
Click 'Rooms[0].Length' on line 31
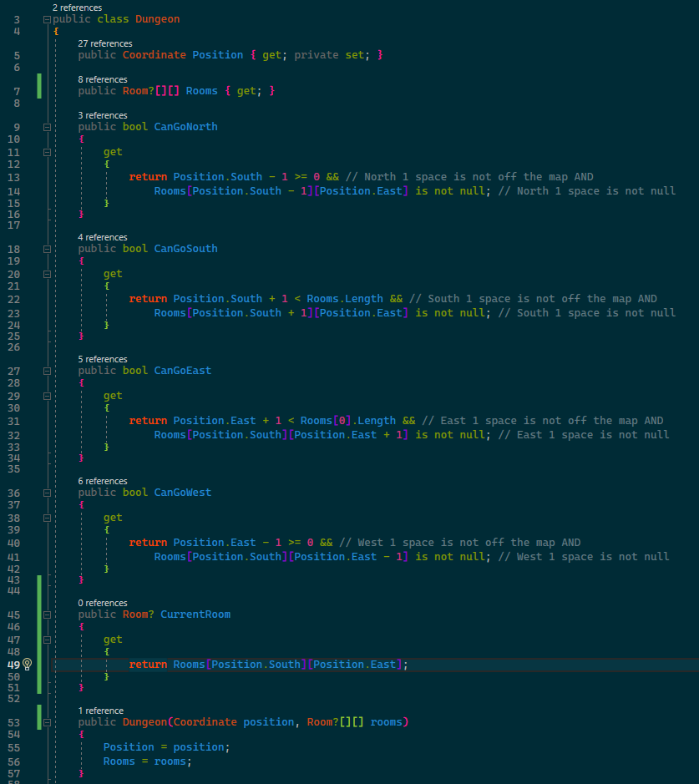click(x=348, y=421)
